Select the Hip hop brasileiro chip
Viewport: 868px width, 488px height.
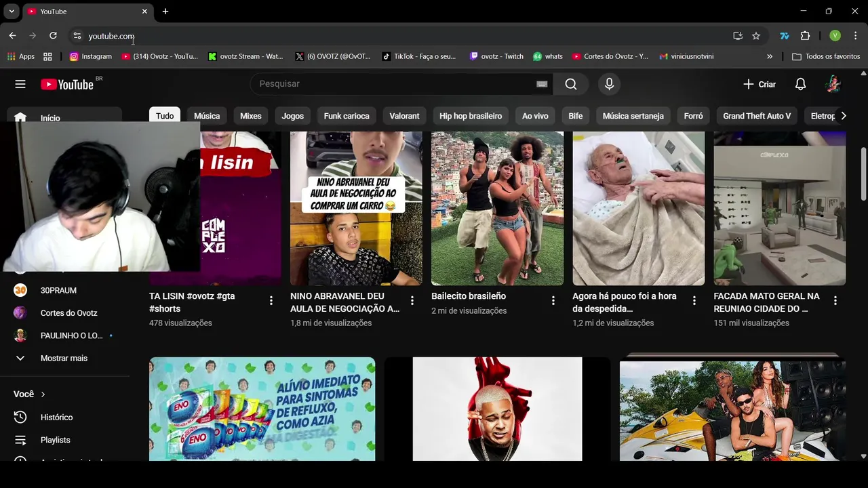tap(471, 116)
